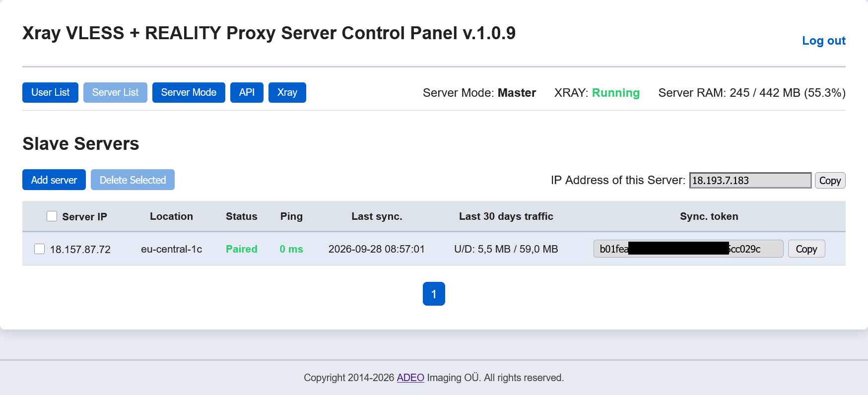Click the Sync. token column header

pyautogui.click(x=709, y=216)
